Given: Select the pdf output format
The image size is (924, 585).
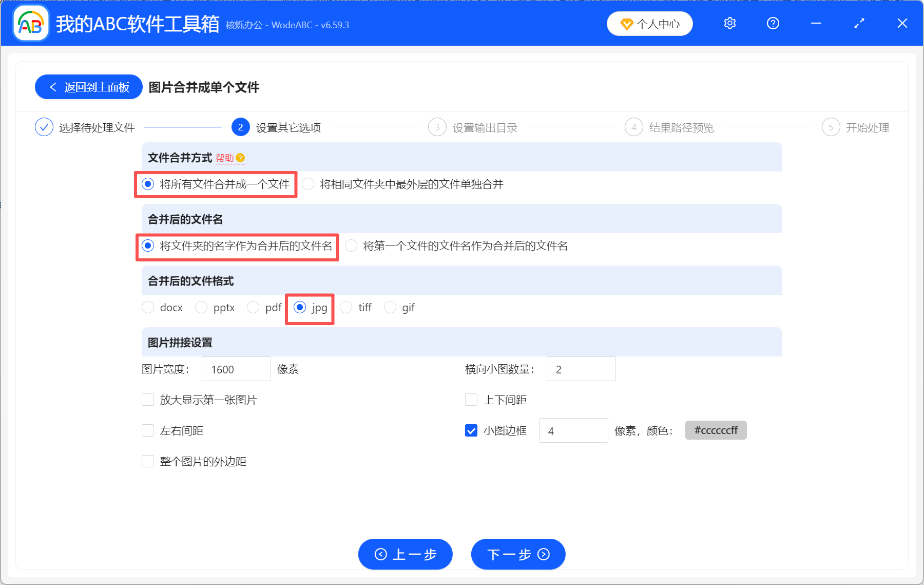Looking at the screenshot, I should (253, 307).
